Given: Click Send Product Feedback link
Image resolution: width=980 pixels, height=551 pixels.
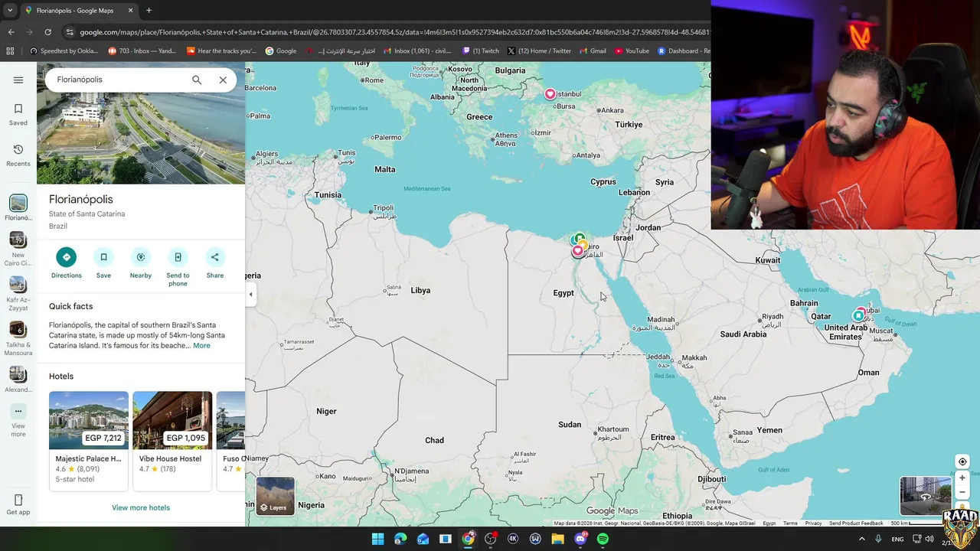Looking at the screenshot, I should coord(856,523).
